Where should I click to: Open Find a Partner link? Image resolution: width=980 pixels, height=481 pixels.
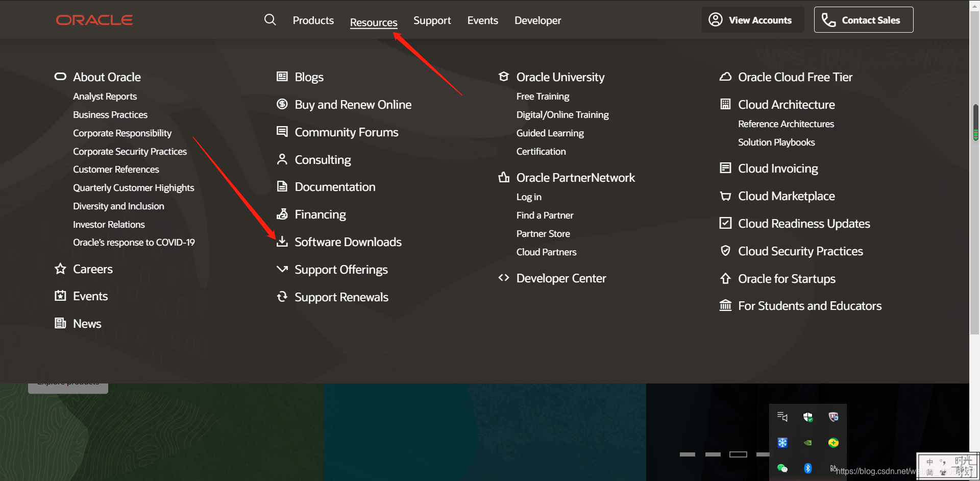click(545, 215)
